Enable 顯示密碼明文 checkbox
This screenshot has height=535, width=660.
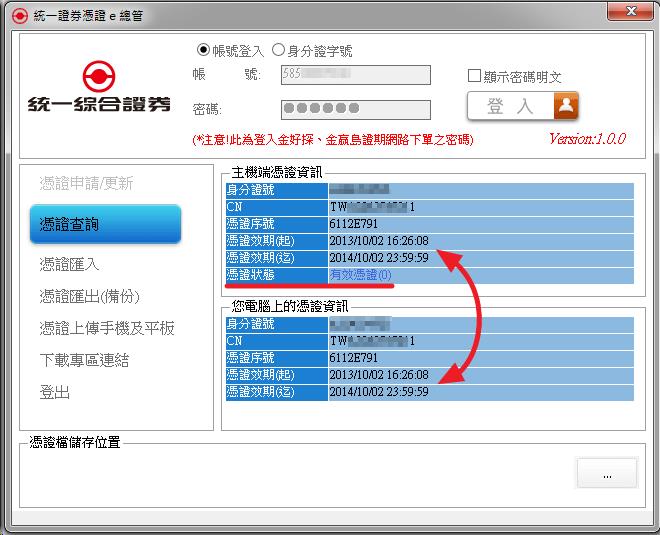pos(474,76)
